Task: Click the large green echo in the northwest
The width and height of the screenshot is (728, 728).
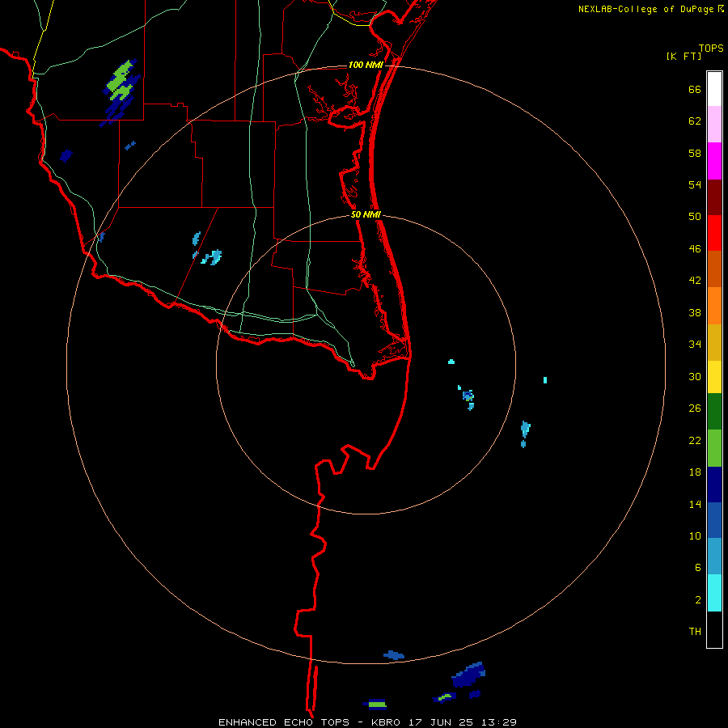Action: coord(121,81)
